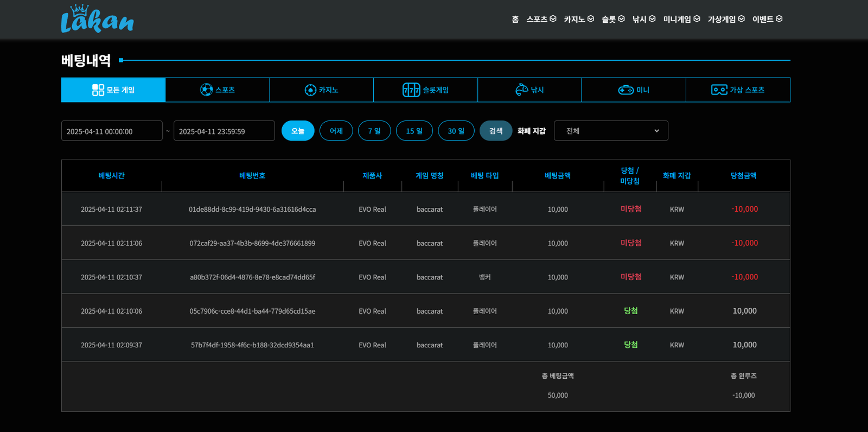This screenshot has width=868, height=432.
Task: Click the 777 slot game icon
Action: (411, 90)
